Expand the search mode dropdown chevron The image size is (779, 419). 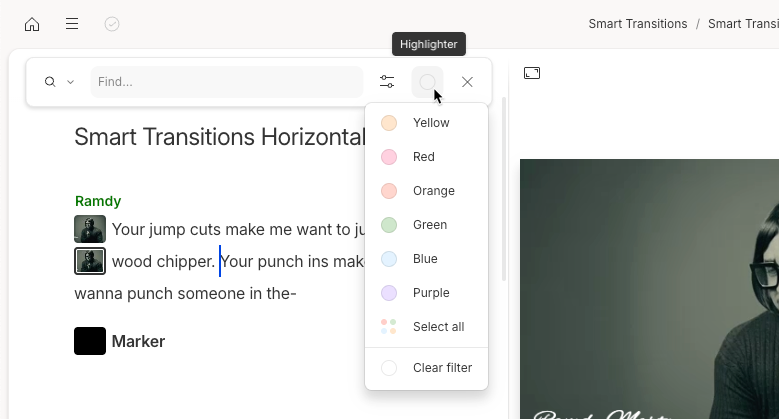click(x=71, y=82)
